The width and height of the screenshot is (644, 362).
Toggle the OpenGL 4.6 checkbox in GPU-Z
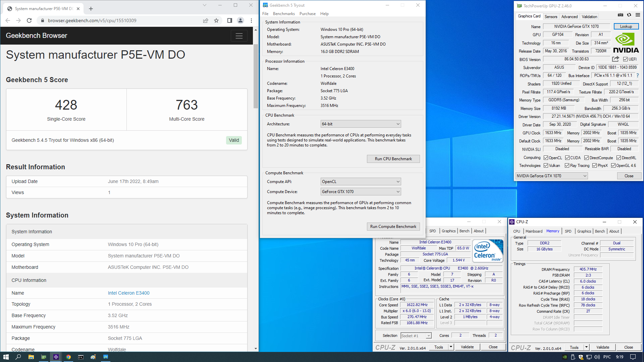pyautogui.click(x=613, y=166)
